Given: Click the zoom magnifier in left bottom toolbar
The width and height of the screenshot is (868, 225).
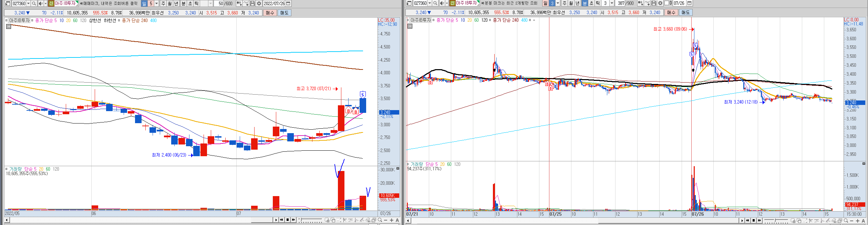Looking at the screenshot, I should point(380,220).
